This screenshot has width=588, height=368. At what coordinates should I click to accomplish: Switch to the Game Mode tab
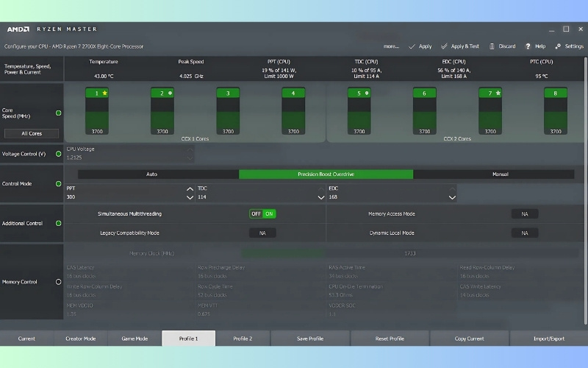[x=135, y=339]
